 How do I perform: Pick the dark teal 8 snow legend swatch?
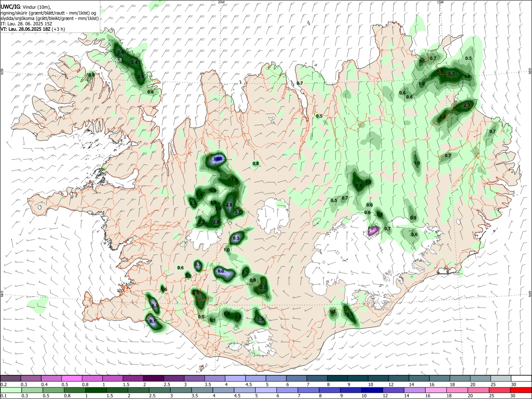pos(337,378)
